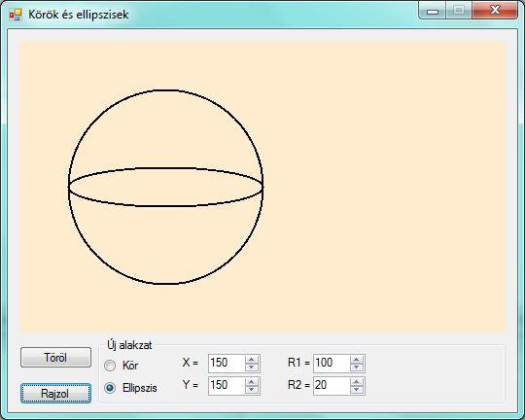Screen dimensions: 525x420
Task: Decrease R1 radius with down arrow
Action: pos(356,367)
